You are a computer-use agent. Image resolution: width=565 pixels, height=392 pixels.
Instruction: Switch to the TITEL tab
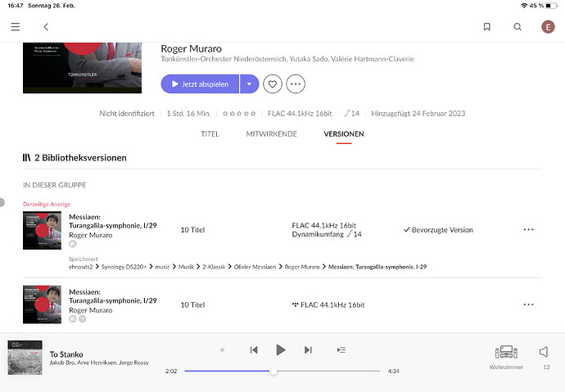210,133
